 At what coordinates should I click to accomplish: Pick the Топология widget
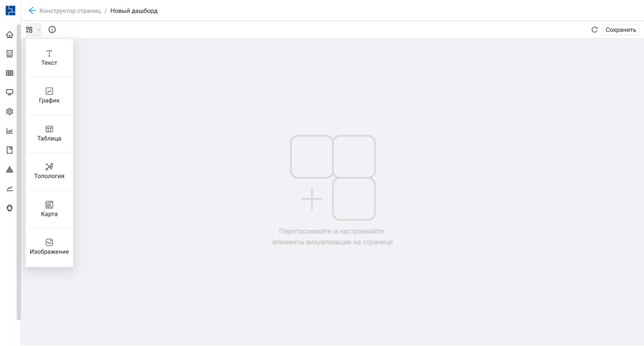[x=49, y=171]
